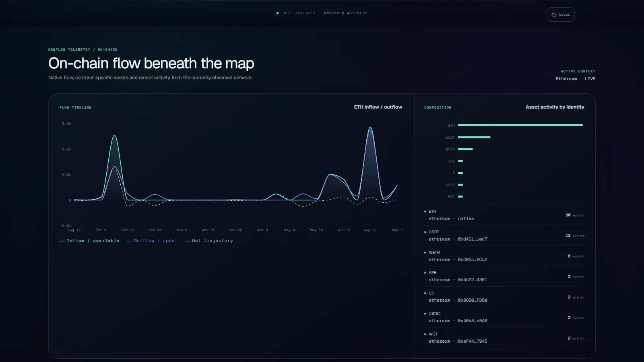The width and height of the screenshot is (644, 362).
Task: Click the Oct 8 timeline label
Action: 101,230
